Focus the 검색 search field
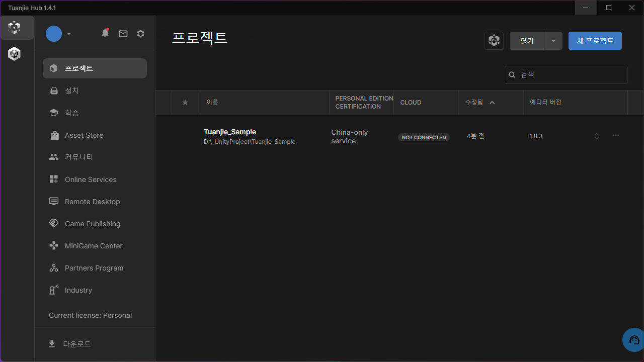This screenshot has height=362, width=644. pyautogui.click(x=567, y=74)
